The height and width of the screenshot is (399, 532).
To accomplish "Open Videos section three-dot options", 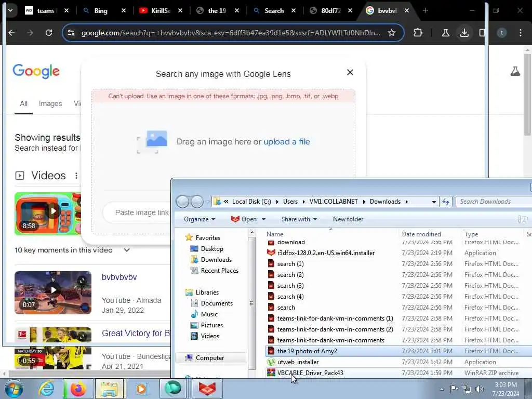I will click(x=76, y=176).
